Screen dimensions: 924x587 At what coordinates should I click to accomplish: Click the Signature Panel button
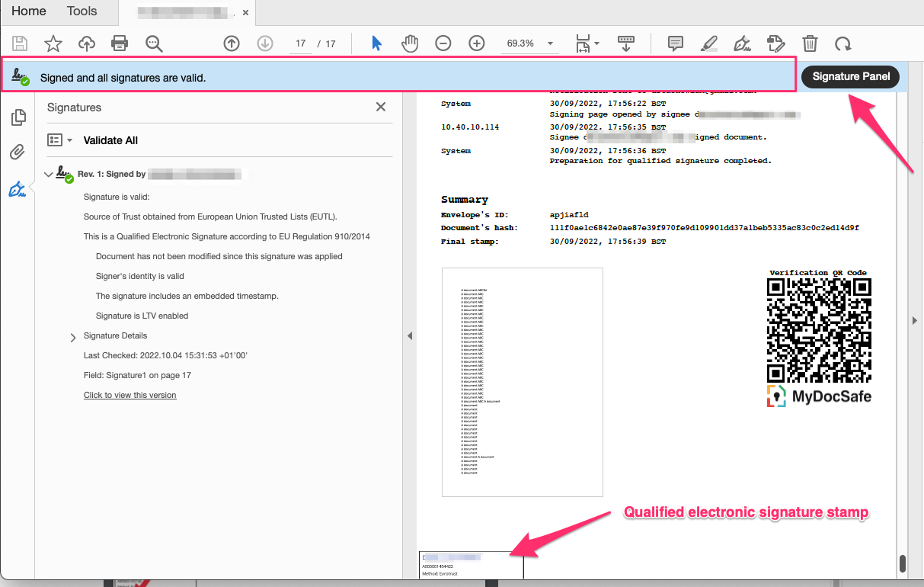[850, 77]
